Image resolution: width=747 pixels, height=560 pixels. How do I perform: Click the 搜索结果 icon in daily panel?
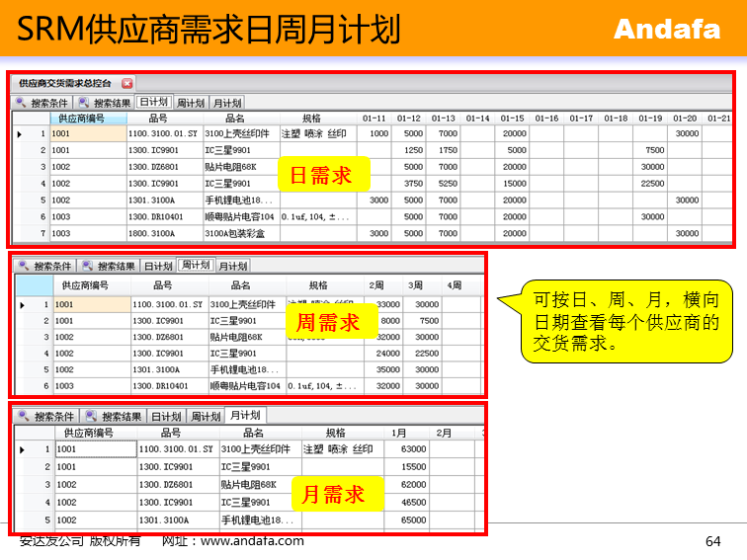point(84,103)
